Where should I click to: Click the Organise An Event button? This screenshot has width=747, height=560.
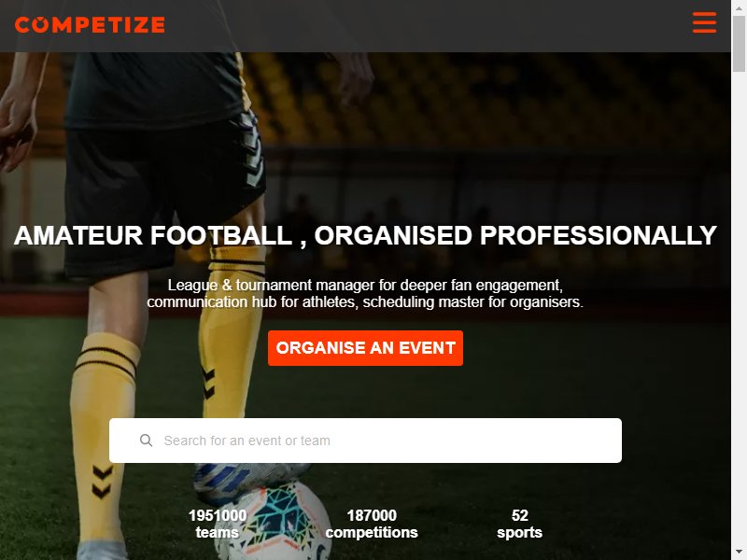click(365, 348)
